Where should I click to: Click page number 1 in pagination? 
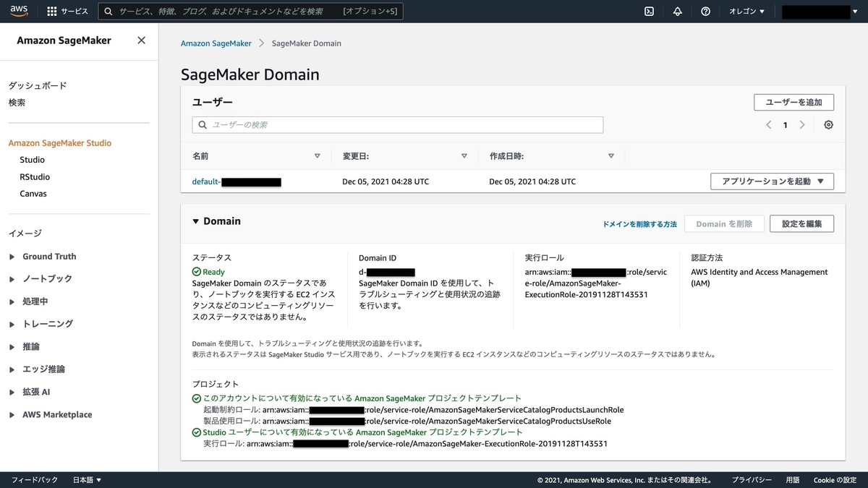(786, 125)
